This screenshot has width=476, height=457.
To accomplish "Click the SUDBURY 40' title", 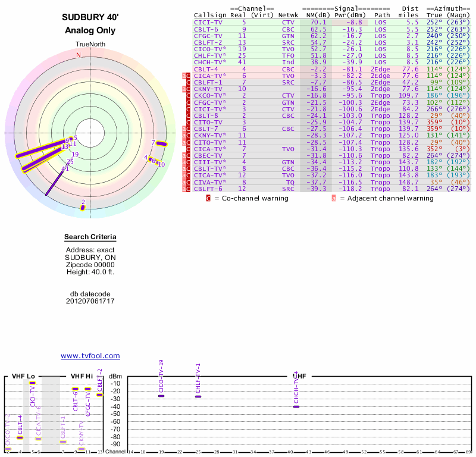I will (x=90, y=17).
